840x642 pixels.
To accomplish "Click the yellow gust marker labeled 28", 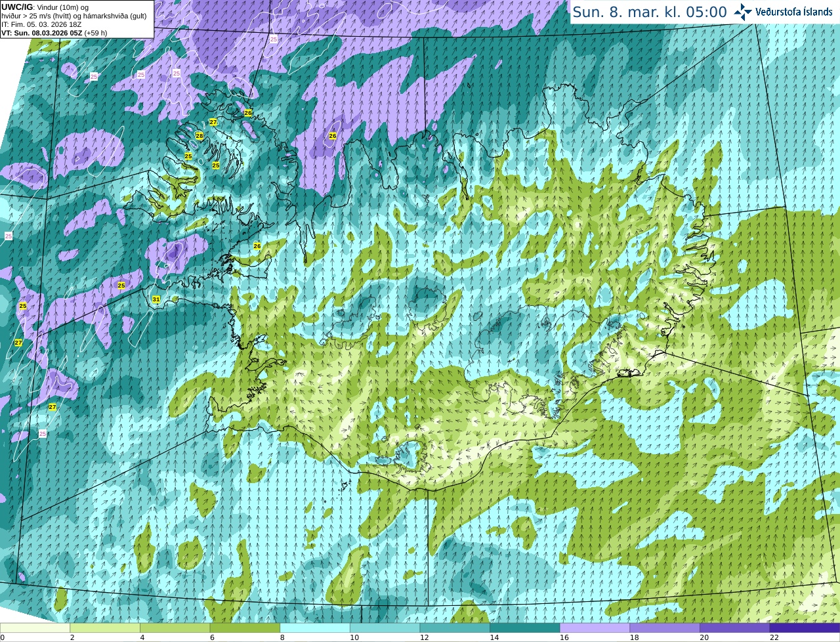I will [x=199, y=136].
